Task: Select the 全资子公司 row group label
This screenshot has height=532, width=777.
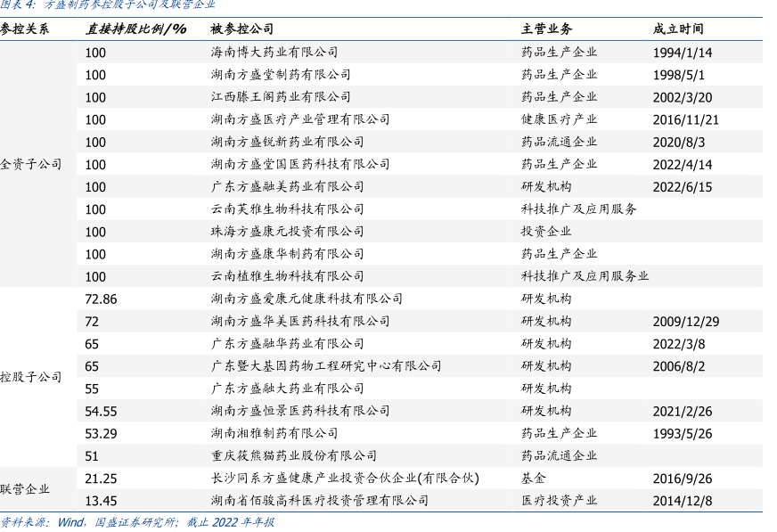Action: coord(31,164)
